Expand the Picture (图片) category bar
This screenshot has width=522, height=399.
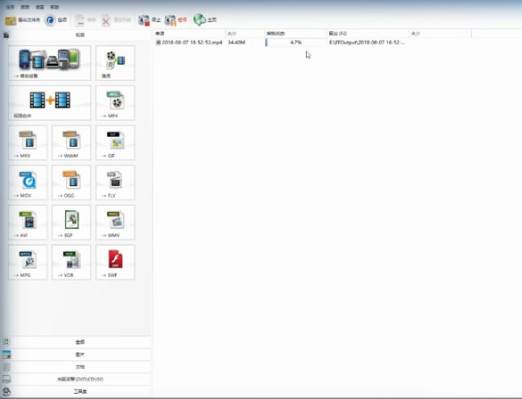[x=76, y=354]
